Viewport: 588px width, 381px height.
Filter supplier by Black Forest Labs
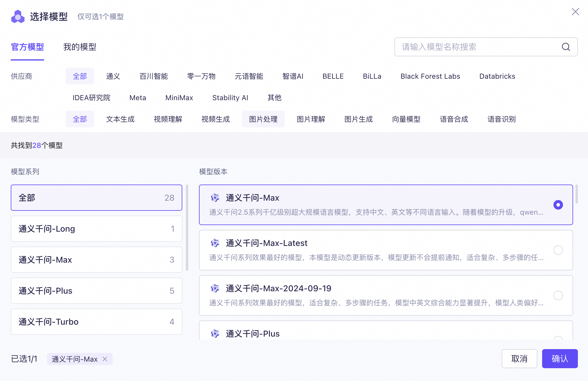click(x=430, y=76)
